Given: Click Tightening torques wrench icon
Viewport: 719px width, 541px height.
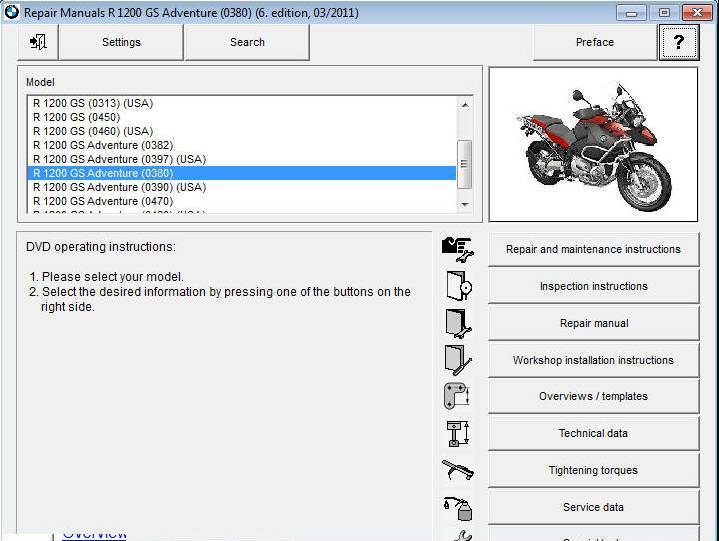Looking at the screenshot, I should click(458, 470).
